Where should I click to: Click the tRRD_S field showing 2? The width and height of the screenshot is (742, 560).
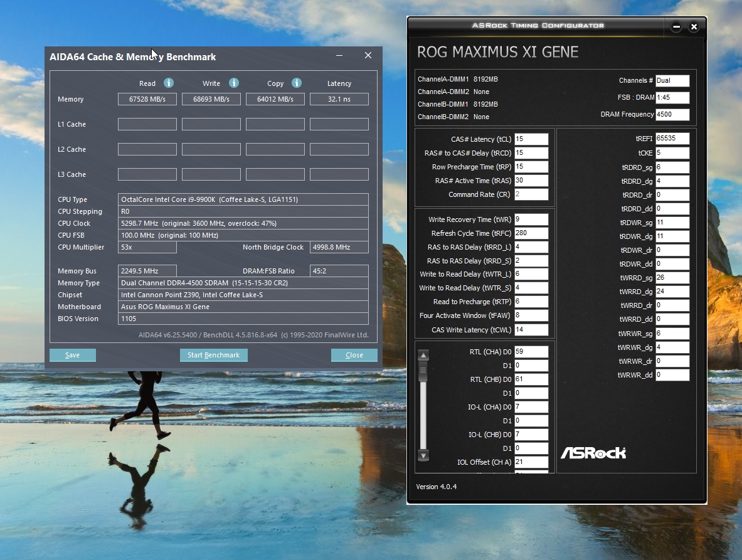(531, 261)
